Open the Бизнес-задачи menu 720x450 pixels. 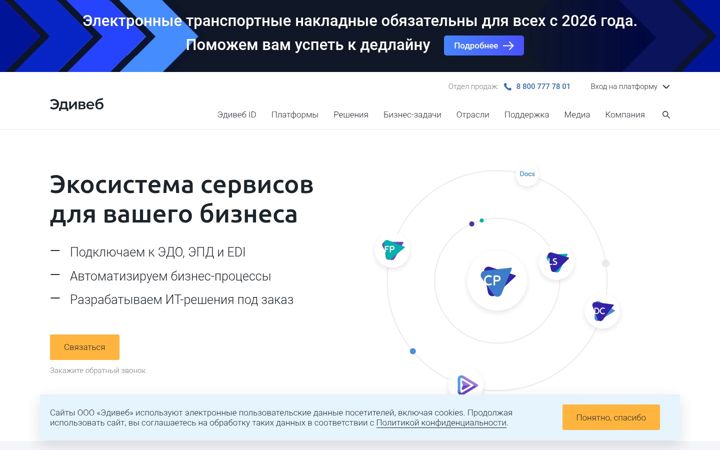click(x=412, y=115)
